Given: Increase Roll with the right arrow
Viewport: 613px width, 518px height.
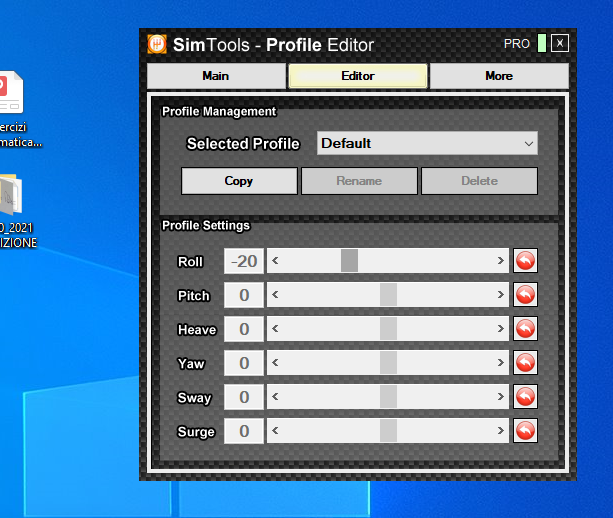Looking at the screenshot, I should 500,261.
